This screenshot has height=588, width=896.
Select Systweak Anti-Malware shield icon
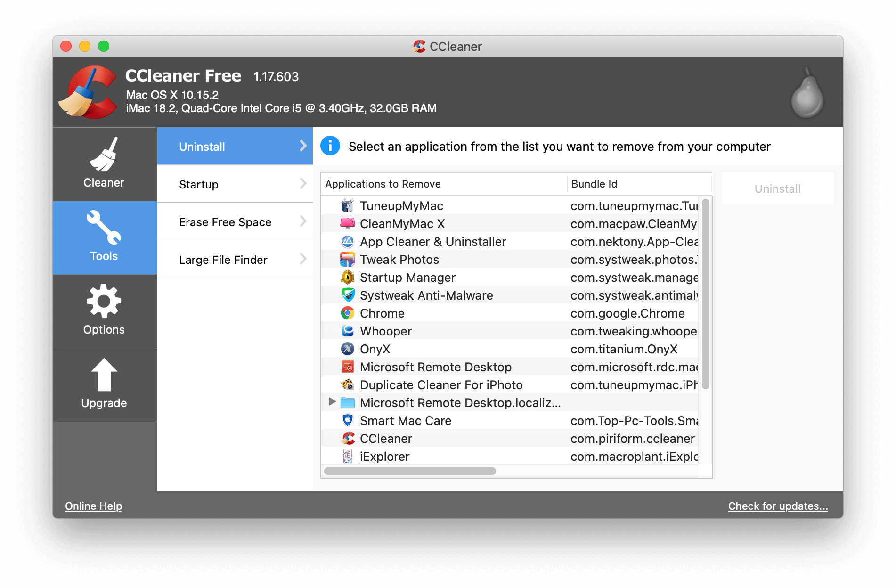pos(347,295)
